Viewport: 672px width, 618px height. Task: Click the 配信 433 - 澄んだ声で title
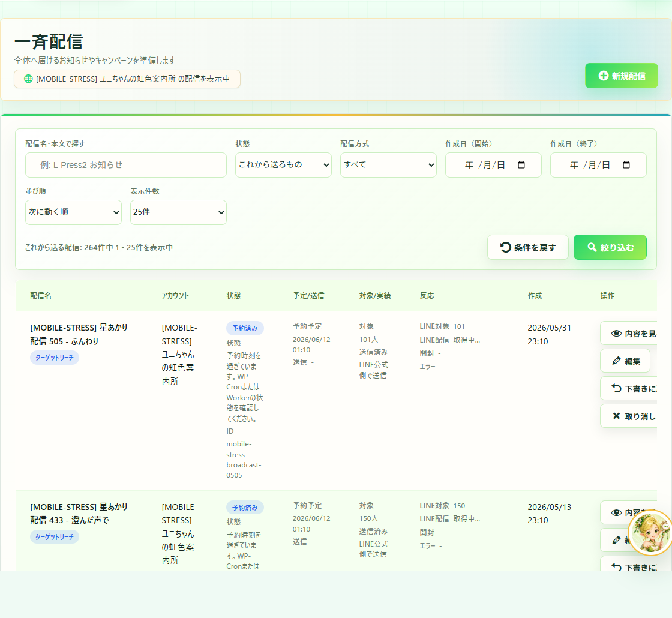click(x=79, y=514)
